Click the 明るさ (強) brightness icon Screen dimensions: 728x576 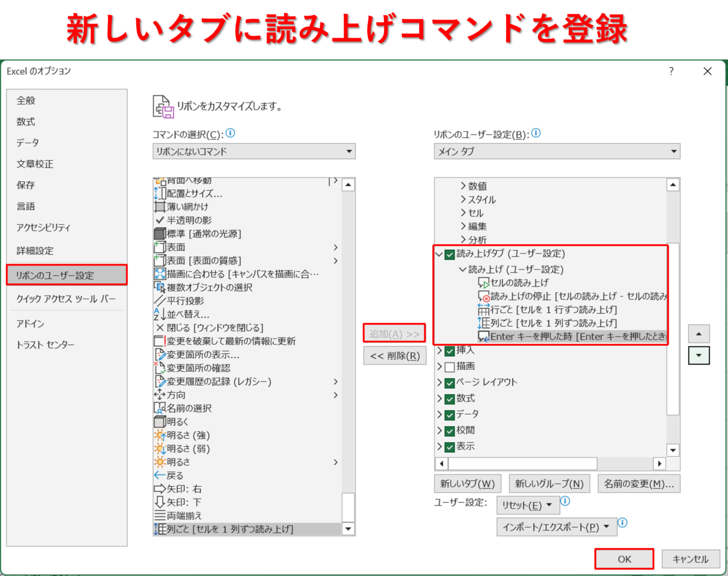[160, 435]
